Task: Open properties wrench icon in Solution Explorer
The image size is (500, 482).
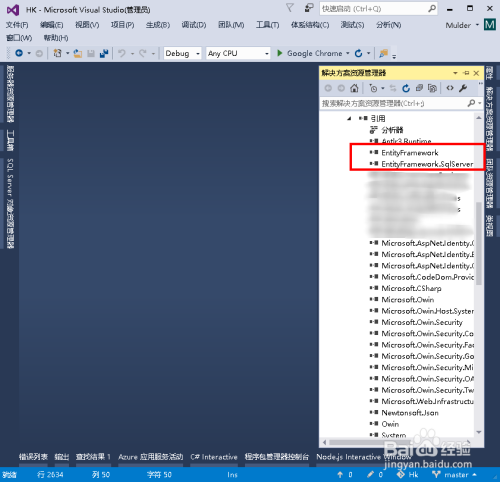Action: coord(463,88)
